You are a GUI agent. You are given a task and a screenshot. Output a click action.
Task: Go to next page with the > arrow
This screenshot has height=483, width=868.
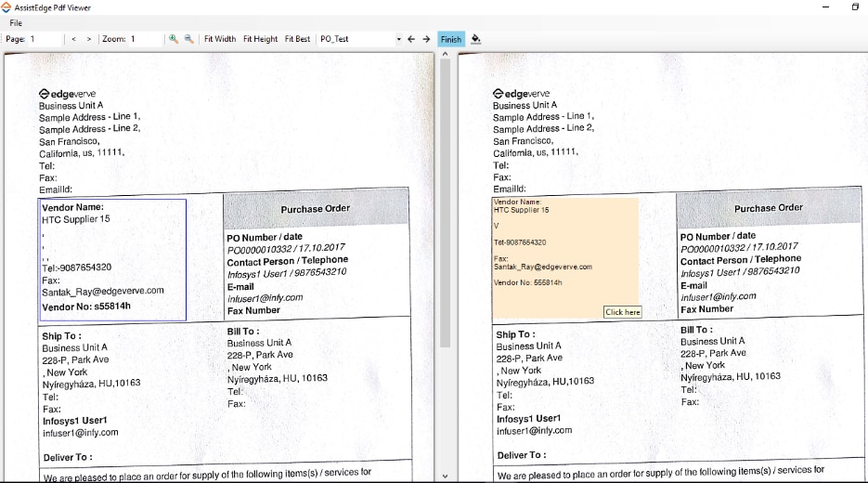point(88,39)
